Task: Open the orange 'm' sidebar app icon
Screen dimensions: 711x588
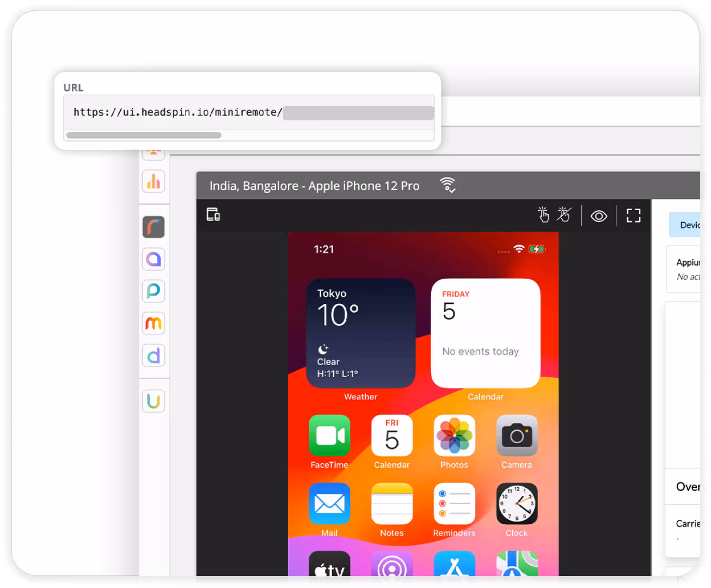Action: pyautogui.click(x=154, y=323)
